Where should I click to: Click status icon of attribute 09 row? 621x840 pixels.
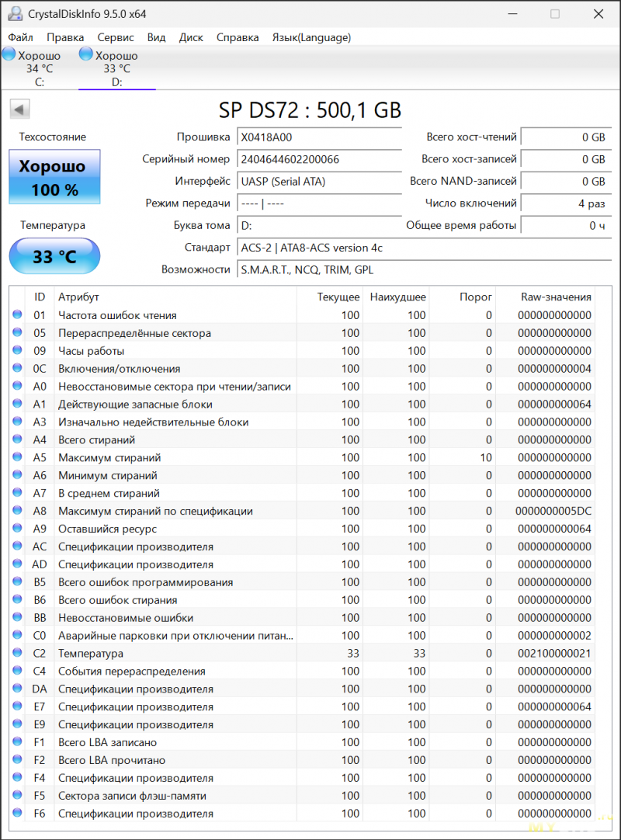[17, 350]
